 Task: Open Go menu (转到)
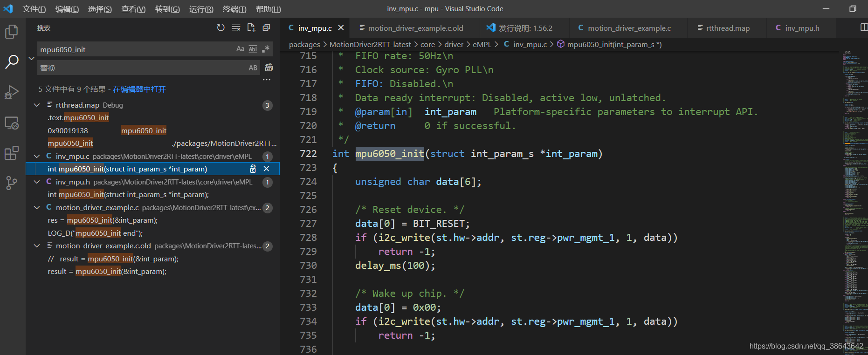tap(167, 9)
